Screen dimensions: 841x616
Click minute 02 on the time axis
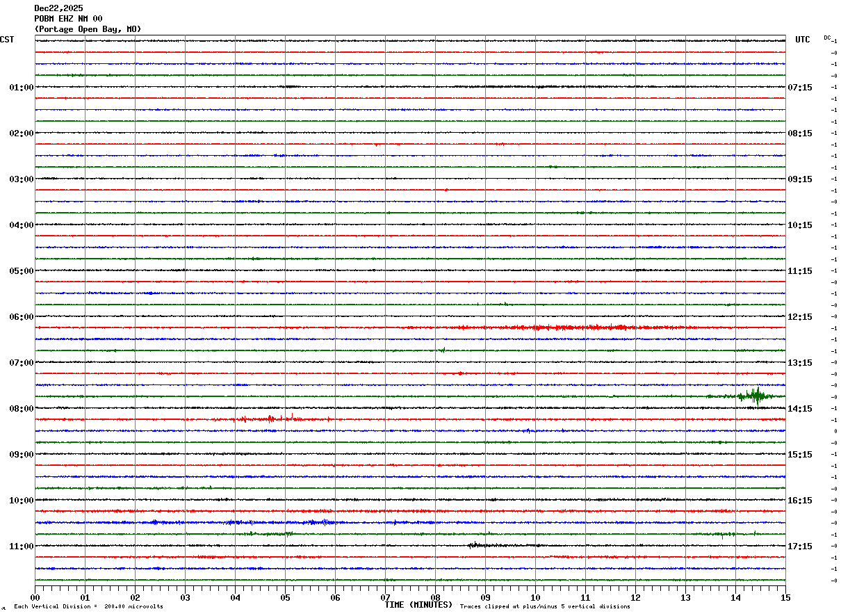pos(135,597)
